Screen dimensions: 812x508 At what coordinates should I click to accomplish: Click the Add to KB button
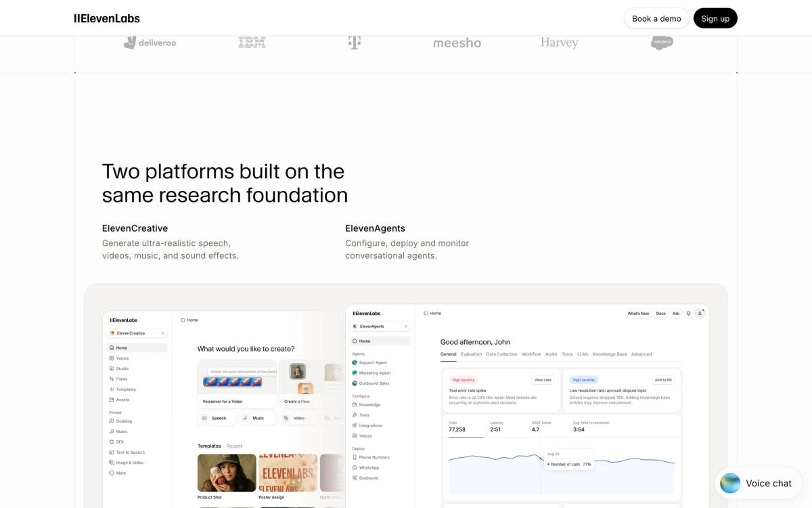[663, 380]
